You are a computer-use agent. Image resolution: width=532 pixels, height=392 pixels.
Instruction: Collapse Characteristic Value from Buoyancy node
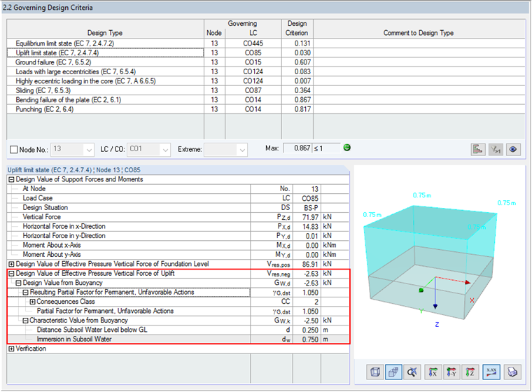tap(25, 321)
